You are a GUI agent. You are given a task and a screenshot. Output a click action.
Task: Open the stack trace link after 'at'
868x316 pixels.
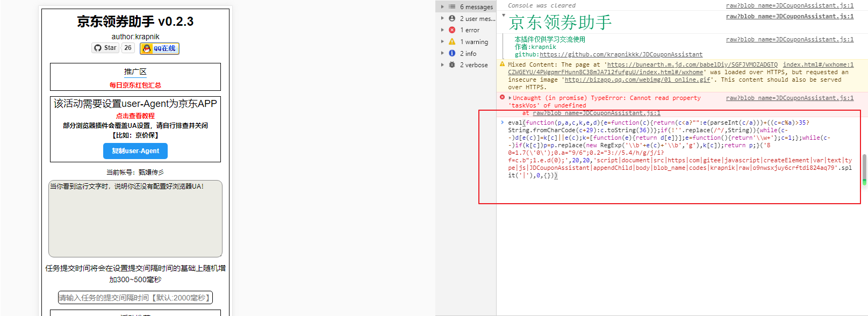[597, 113]
